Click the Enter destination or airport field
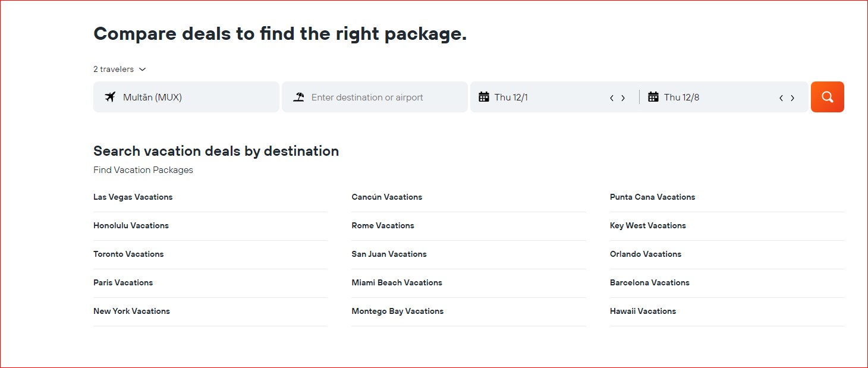The width and height of the screenshot is (868, 368). click(x=375, y=97)
